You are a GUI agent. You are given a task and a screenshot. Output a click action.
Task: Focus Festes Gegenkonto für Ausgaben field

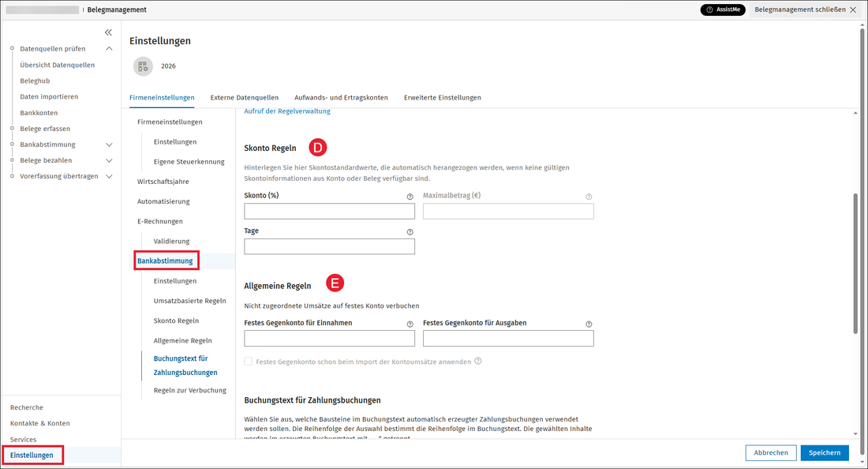(x=508, y=338)
